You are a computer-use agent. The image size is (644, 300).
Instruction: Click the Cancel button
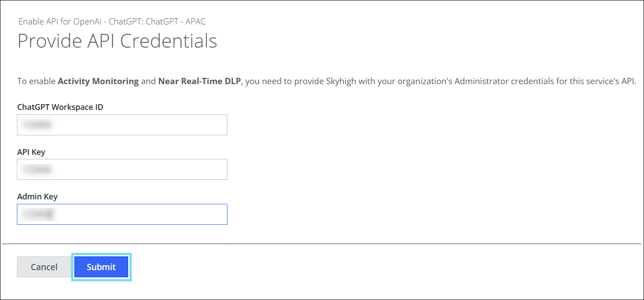point(44,267)
